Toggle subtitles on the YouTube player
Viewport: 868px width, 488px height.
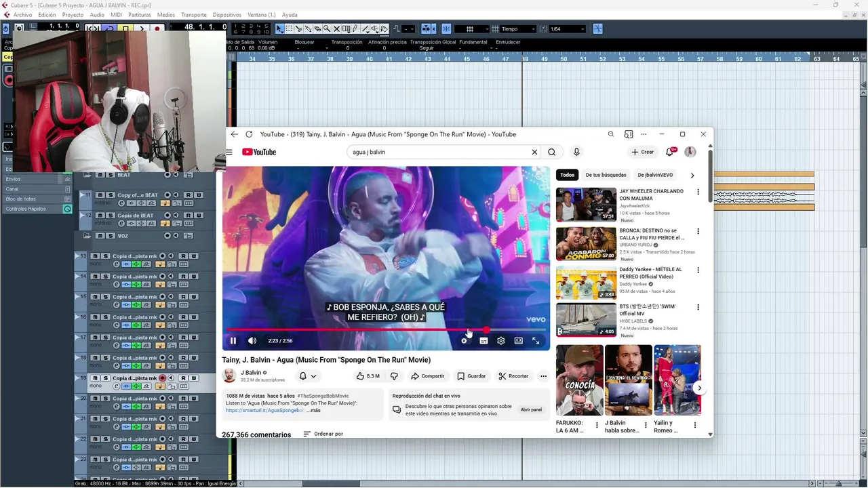click(x=484, y=341)
